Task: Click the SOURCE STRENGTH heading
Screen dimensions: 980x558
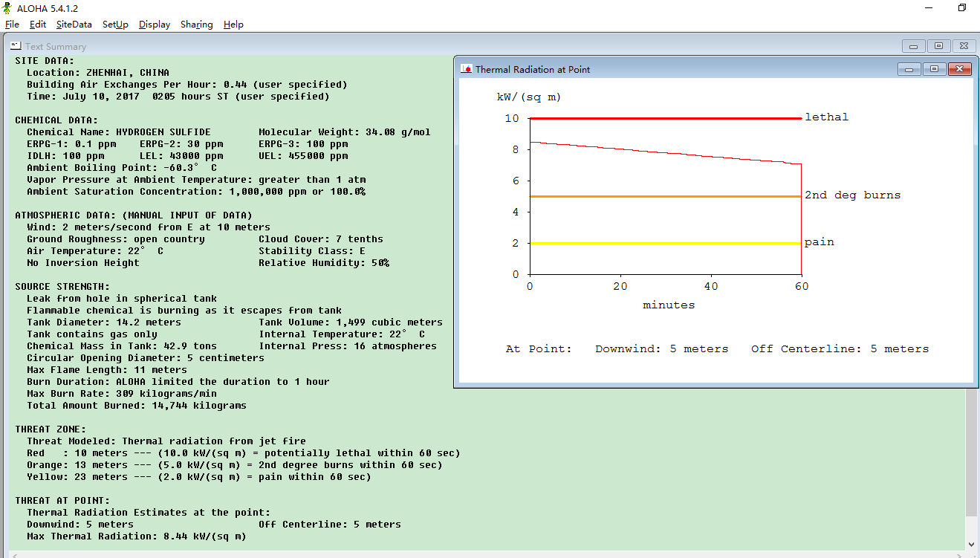Action: (x=62, y=287)
